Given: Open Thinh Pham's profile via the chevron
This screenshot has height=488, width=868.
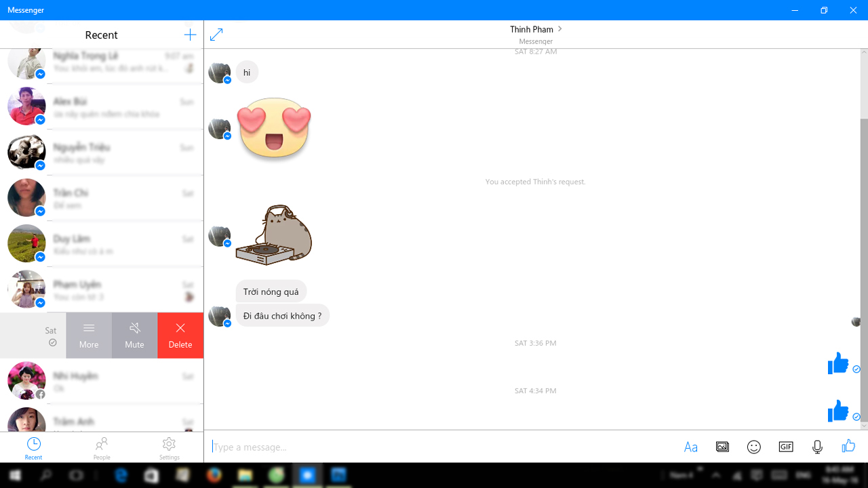Looking at the screenshot, I should tap(560, 29).
